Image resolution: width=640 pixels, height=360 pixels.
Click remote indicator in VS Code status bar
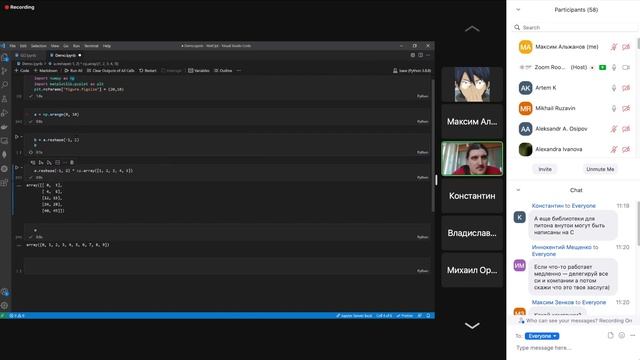coord(2,316)
